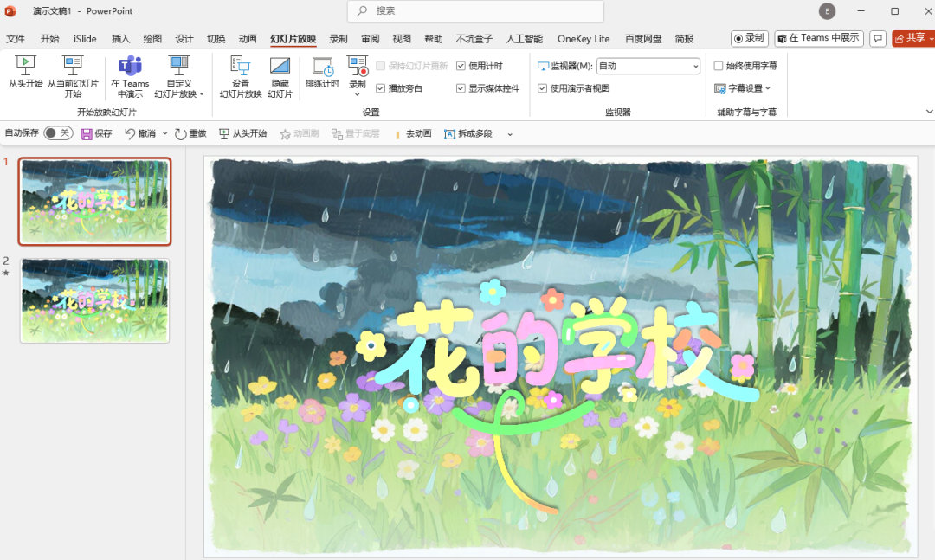Open the 监视器 dropdown set to 自动
Screen dimensions: 935x560
(648, 66)
